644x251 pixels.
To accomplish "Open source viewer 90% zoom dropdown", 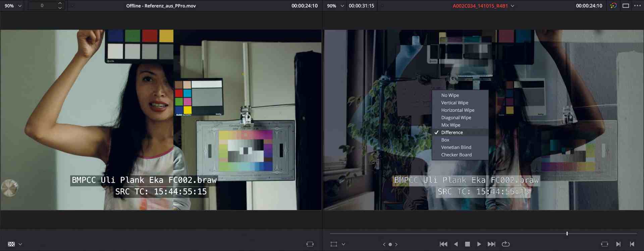I will pyautogui.click(x=13, y=6).
